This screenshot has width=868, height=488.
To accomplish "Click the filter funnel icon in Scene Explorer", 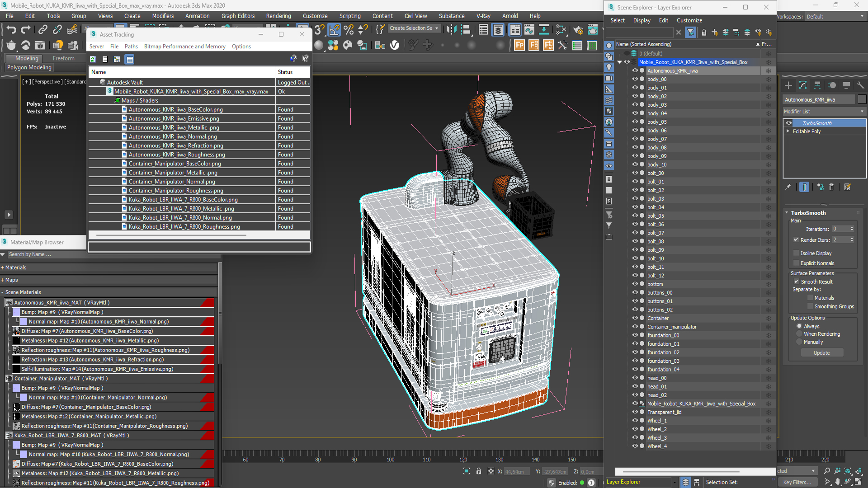I will point(690,33).
